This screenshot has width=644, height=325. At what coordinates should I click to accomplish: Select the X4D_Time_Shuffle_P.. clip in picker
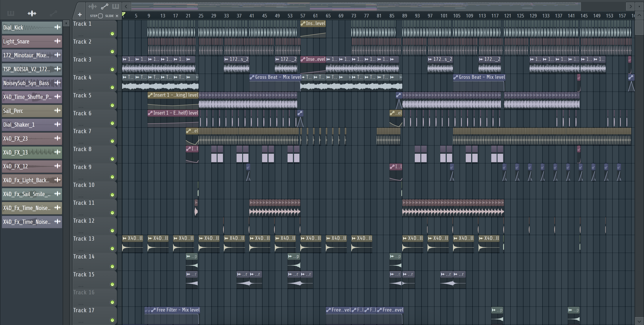[x=32, y=97]
